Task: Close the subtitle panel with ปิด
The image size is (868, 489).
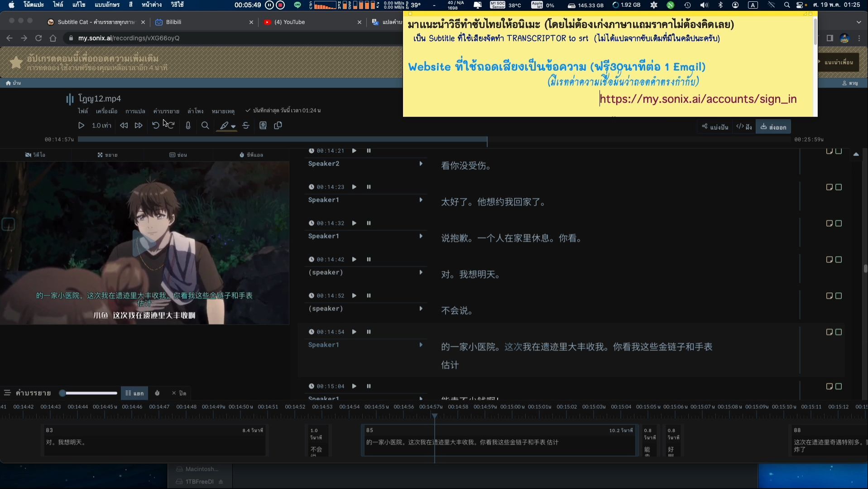Action: 179,393
